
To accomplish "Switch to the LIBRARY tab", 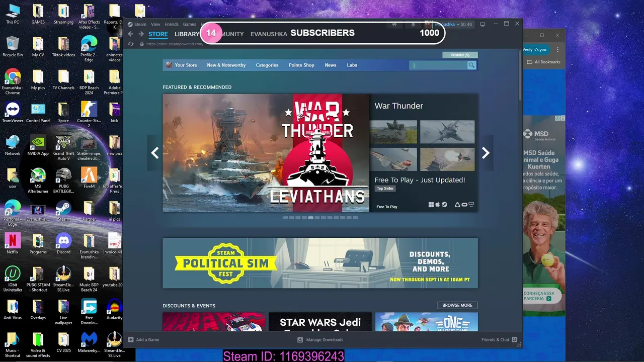I will click(x=187, y=34).
